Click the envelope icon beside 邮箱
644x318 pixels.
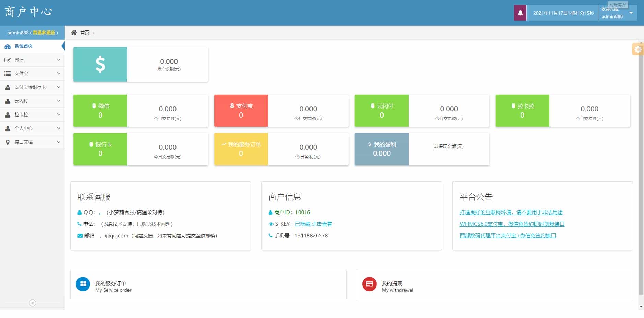(x=80, y=236)
